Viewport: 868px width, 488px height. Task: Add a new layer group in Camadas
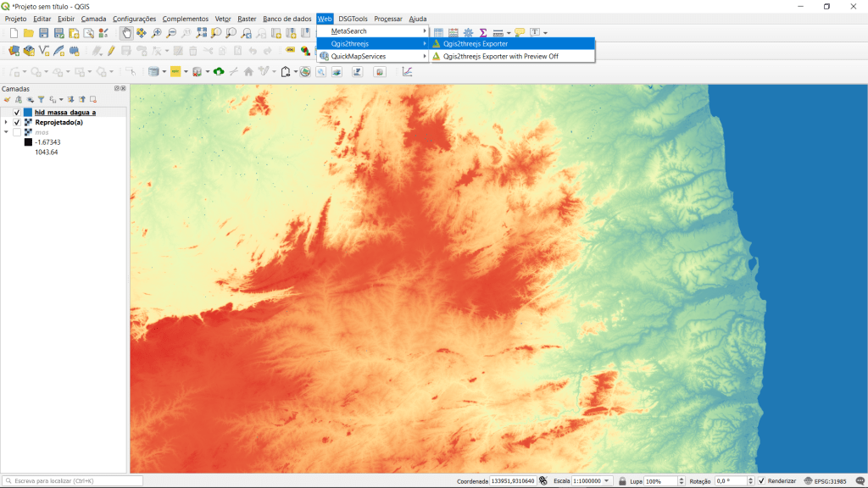18,99
